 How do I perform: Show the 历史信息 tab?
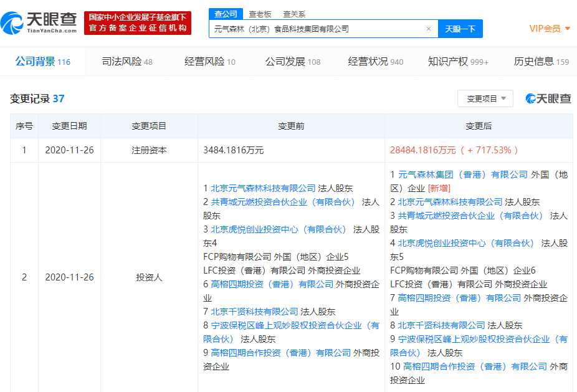pos(541,62)
